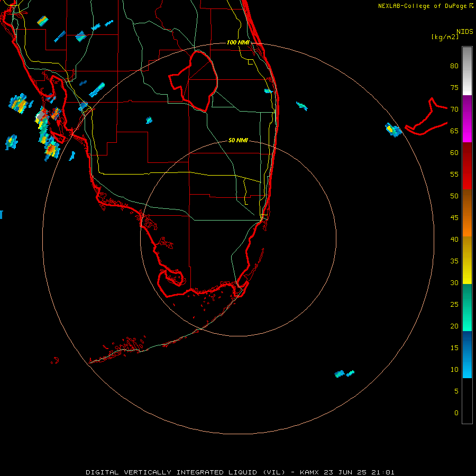Click the 40 scale number
Screen dimensions: 476x476
454,239
